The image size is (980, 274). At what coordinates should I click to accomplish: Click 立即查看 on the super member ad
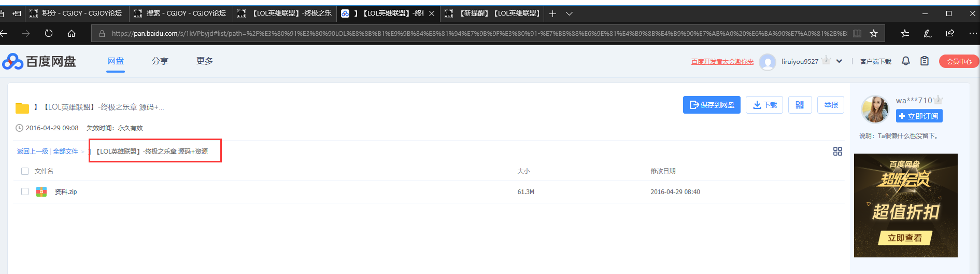pyautogui.click(x=905, y=238)
